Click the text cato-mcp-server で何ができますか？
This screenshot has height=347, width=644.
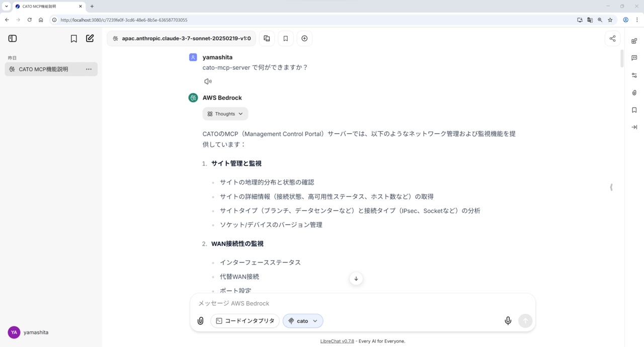coord(255,67)
